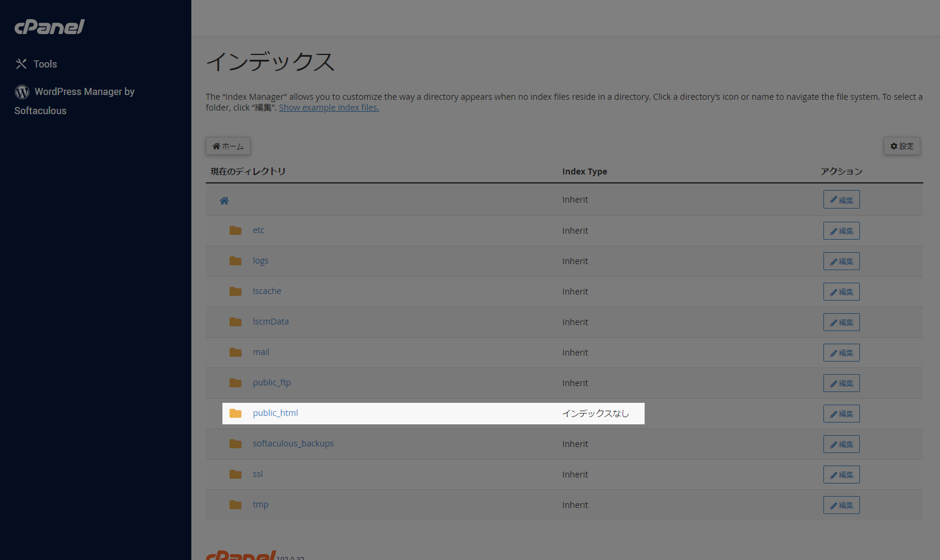Viewport: 940px width, 560px height.
Task: Click the home icon in directory list
Action: [224, 201]
